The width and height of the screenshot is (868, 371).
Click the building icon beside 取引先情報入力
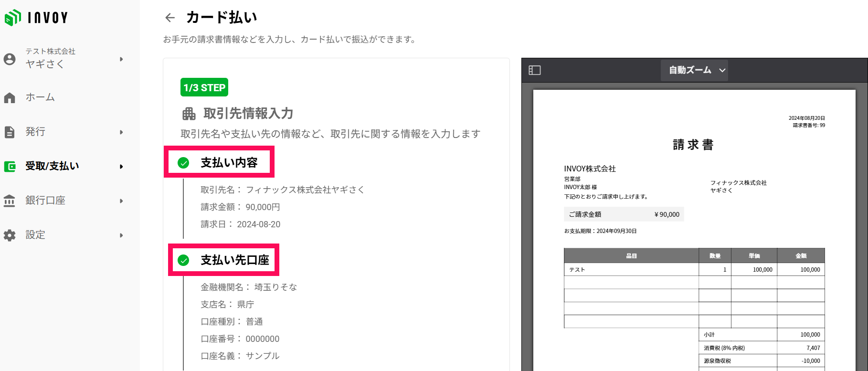(x=189, y=114)
